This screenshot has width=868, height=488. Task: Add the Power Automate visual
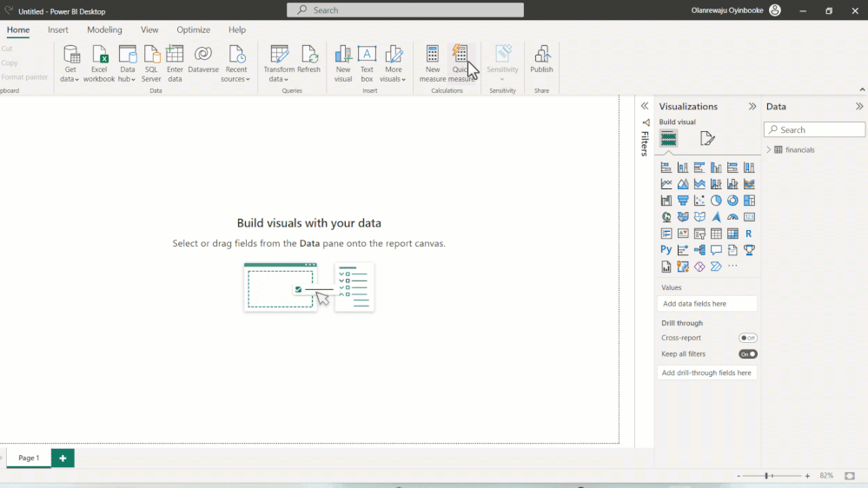pyautogui.click(x=716, y=267)
